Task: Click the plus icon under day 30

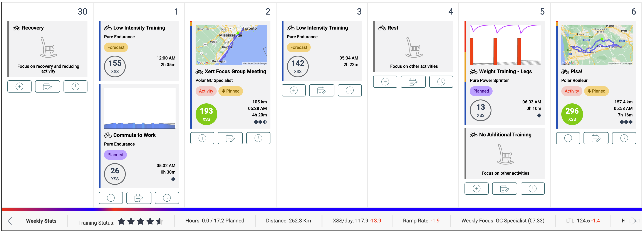Action: (x=19, y=86)
